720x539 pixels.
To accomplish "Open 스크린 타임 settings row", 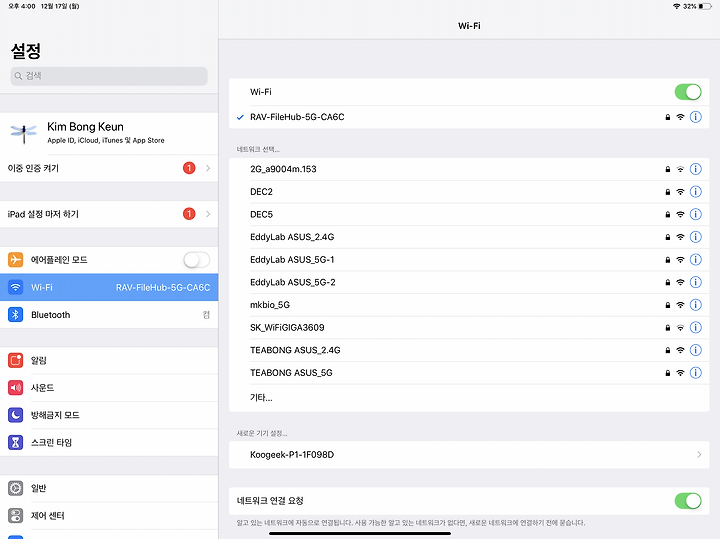I will pos(109,442).
